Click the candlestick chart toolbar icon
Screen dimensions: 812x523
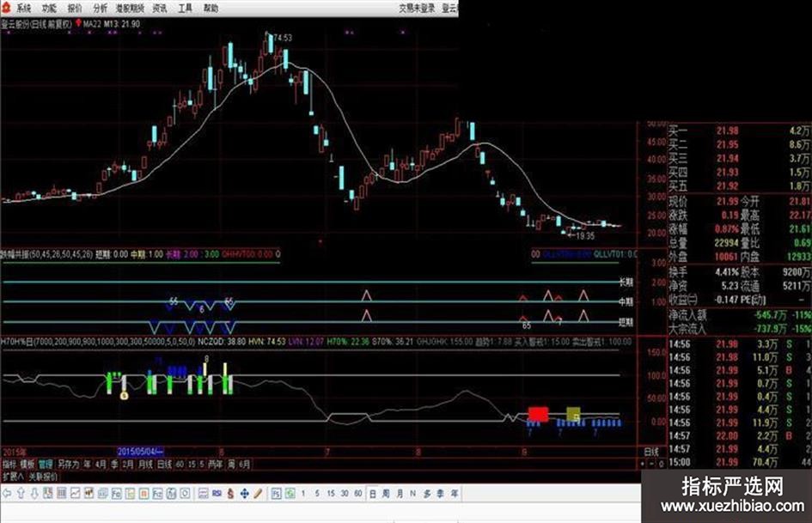coord(89,494)
